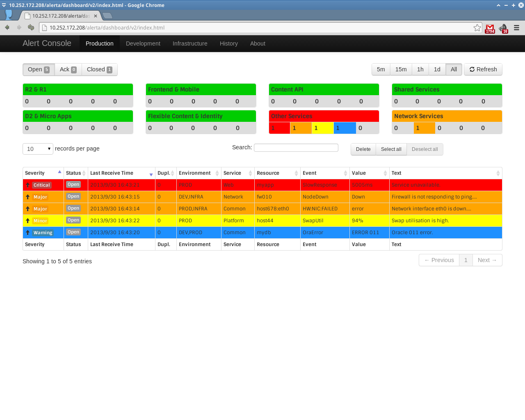525x420 pixels.
Task: Click orange major count in Network Services
Action: tap(425, 128)
